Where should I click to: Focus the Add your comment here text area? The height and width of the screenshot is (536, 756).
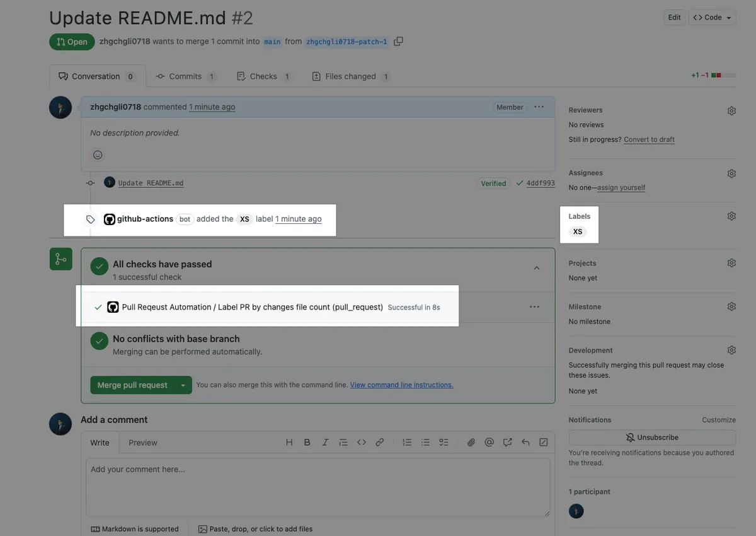click(318, 487)
